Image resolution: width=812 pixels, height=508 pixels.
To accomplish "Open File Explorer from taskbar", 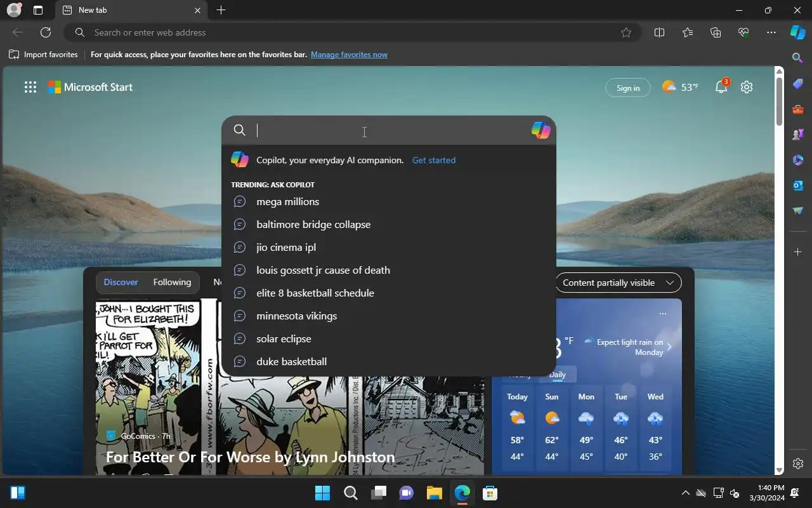I will point(434,493).
